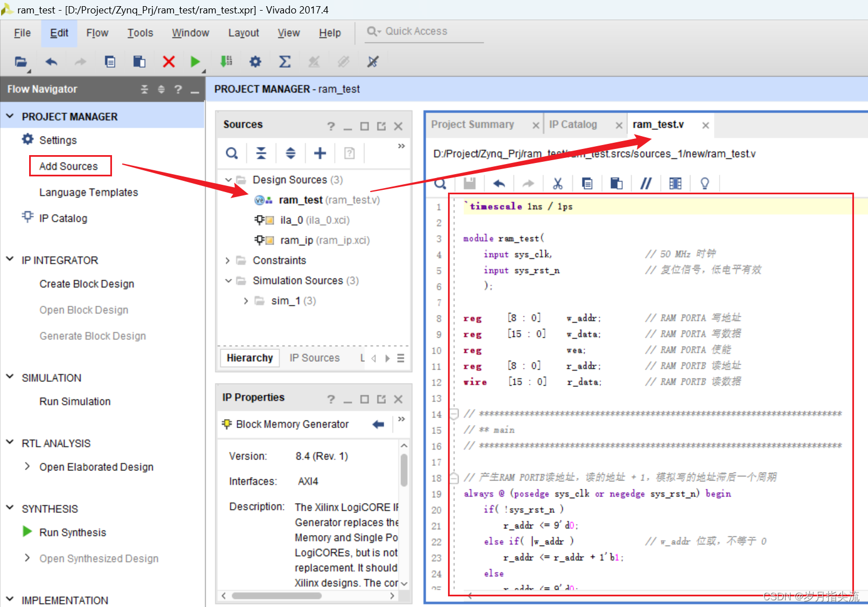
Task: Open the Tools menu
Action: pos(140,33)
